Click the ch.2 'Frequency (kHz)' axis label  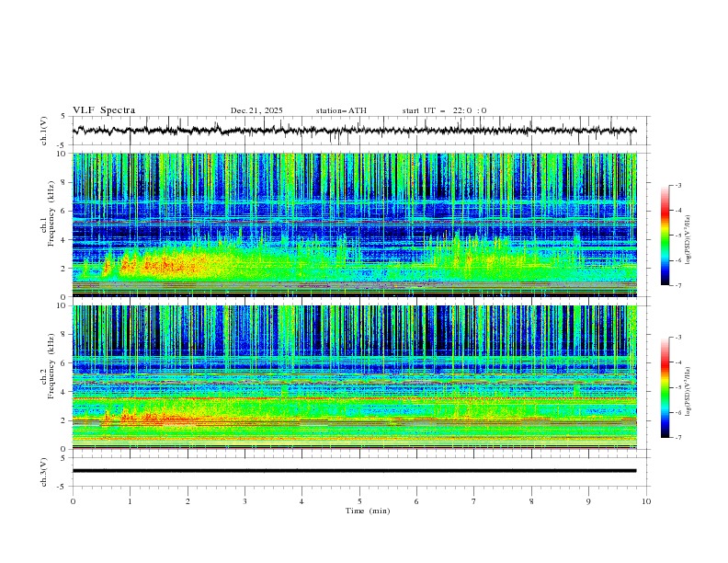pyautogui.click(x=51, y=365)
